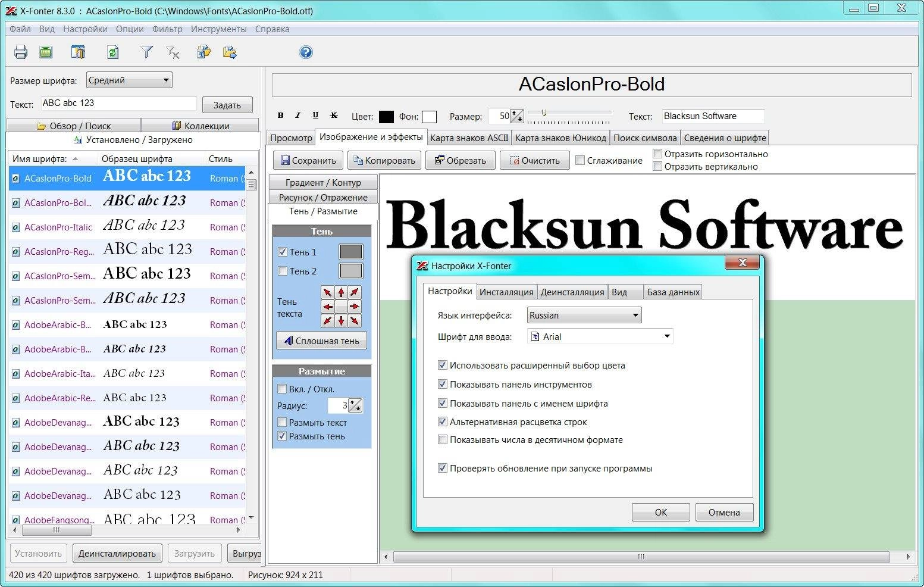Click the printer icon in the toolbar
924x587 pixels.
coord(21,52)
